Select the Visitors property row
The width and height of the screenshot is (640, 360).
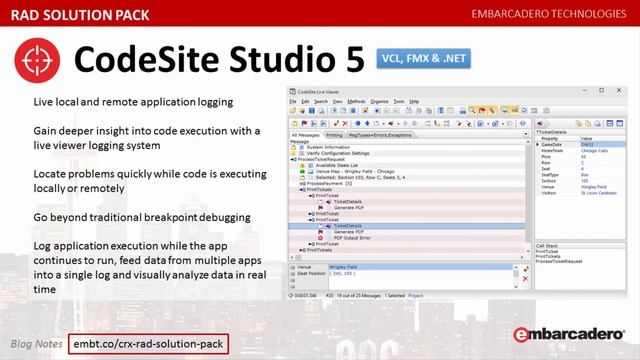tap(580, 193)
